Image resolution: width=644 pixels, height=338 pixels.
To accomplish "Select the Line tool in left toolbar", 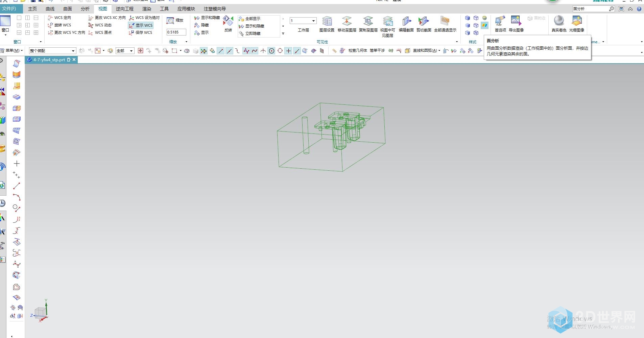I will [x=17, y=186].
